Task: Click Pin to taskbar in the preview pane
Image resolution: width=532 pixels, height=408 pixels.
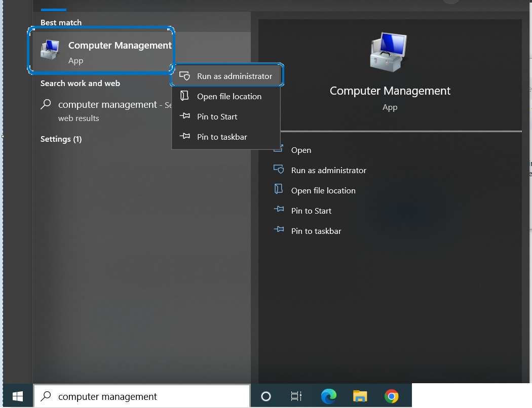Action: pos(316,231)
